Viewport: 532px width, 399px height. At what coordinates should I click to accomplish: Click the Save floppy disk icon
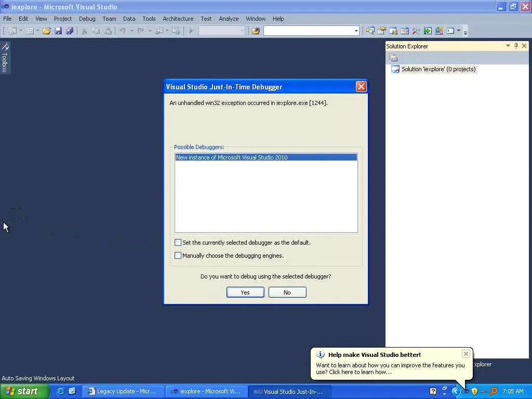point(58,31)
